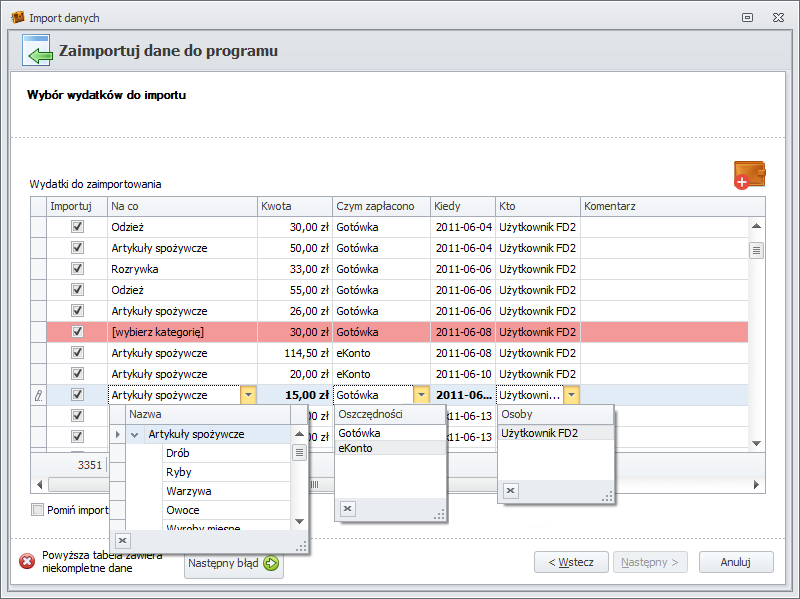This screenshot has height=599, width=800.
Task: Toggle the Pomiń import checkbox
Action: [x=38, y=510]
